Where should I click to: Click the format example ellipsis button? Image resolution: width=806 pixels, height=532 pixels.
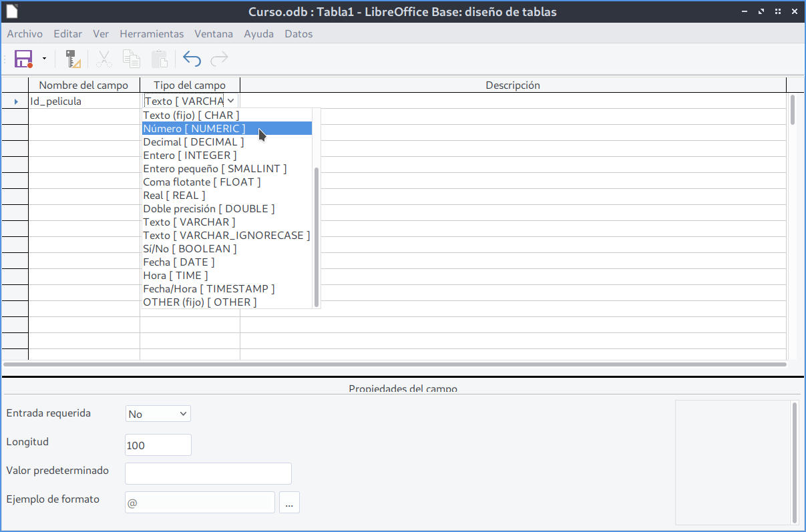pos(289,503)
